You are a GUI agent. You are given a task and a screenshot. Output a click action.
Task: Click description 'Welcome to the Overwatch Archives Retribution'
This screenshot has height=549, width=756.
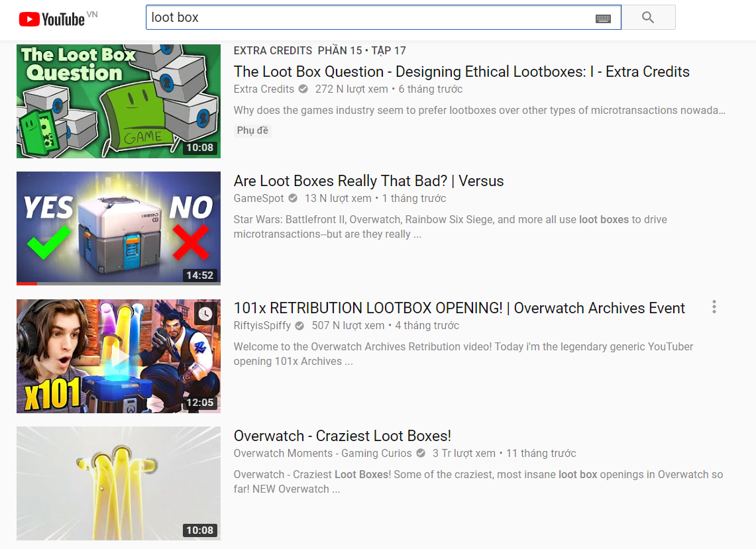(463, 354)
